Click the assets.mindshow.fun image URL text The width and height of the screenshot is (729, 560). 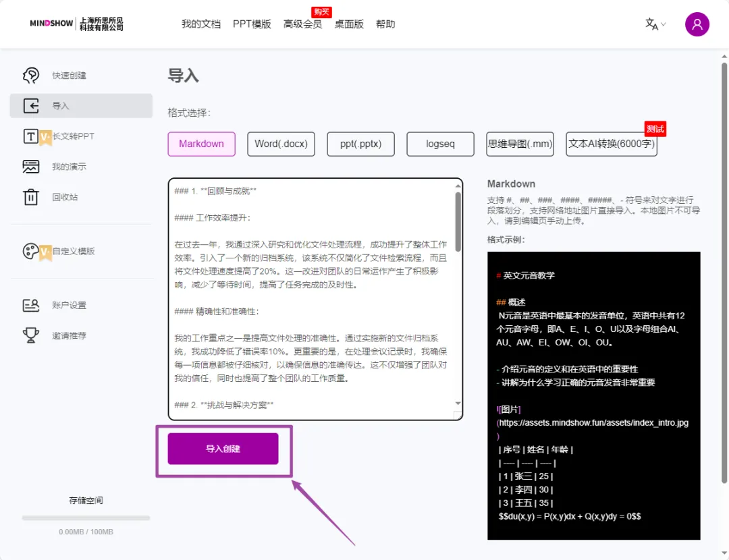(594, 423)
